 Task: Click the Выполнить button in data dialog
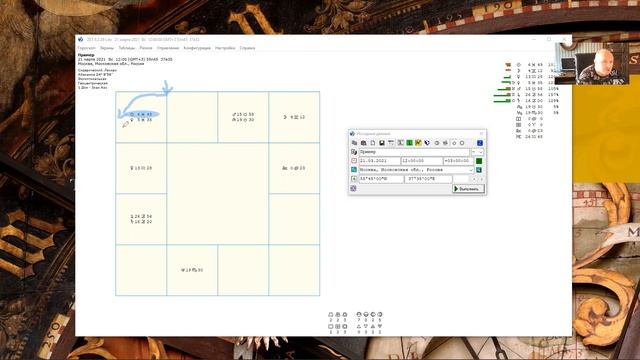coord(469,189)
